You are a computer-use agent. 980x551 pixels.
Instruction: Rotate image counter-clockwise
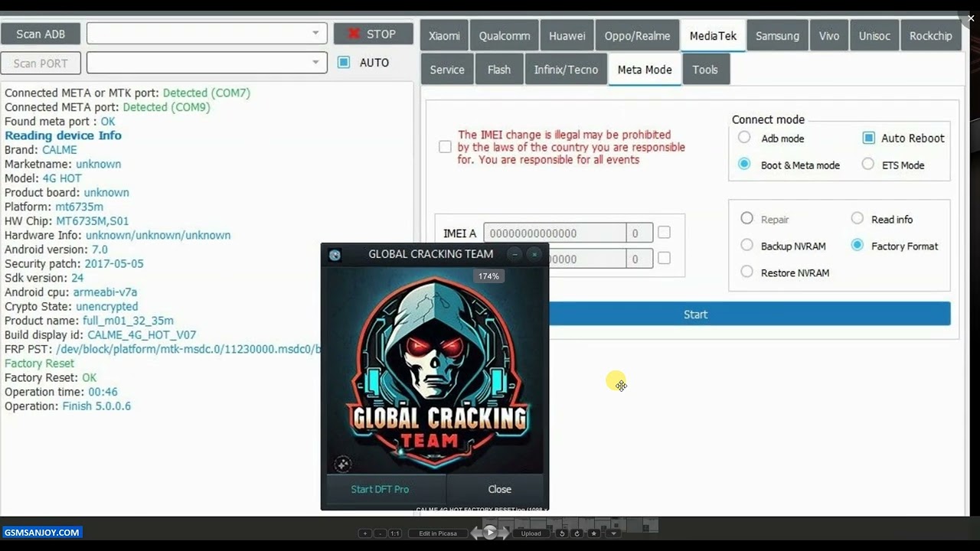pos(563,533)
